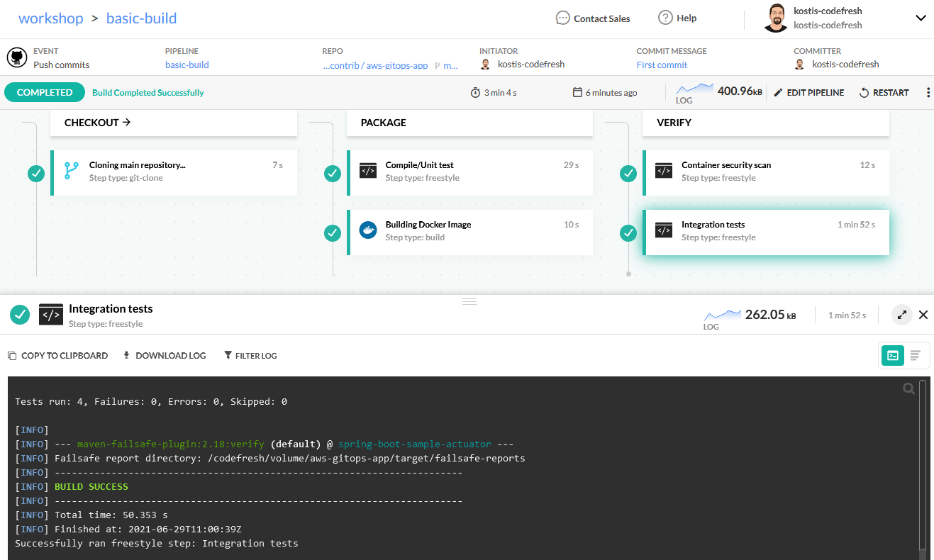Open the kostis-codefresh user avatar
Image resolution: width=934 pixels, height=560 pixels.
coord(776,18)
